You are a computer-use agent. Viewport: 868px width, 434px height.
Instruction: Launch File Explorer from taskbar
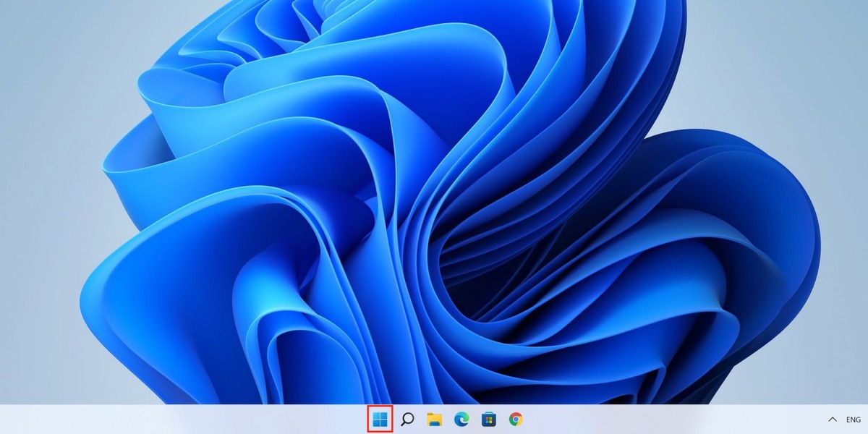[x=434, y=419]
